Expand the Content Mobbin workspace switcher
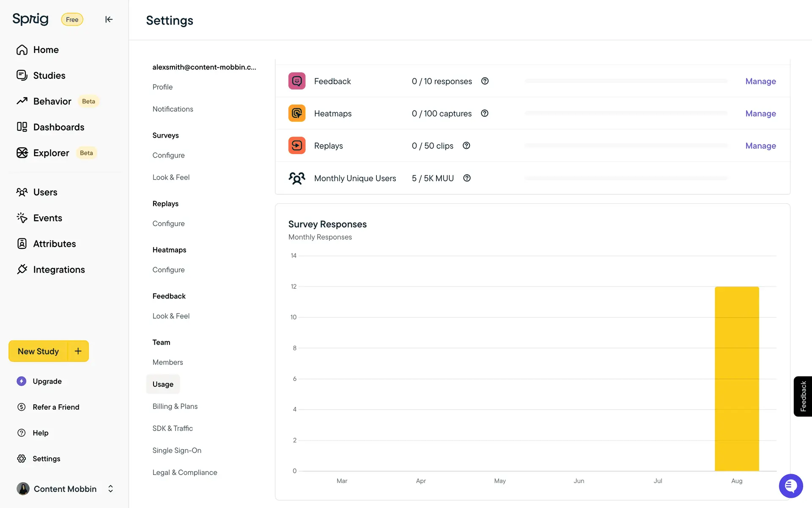The height and width of the screenshot is (508, 812). point(110,489)
